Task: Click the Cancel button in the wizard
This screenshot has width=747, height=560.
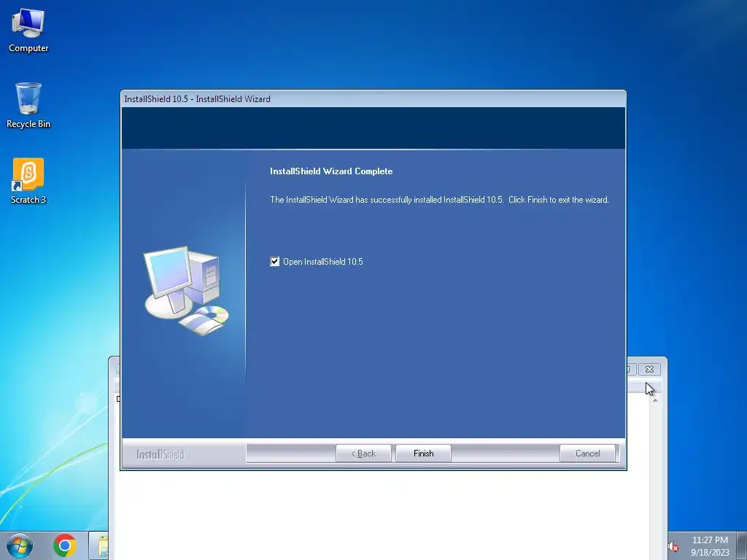Action: coord(587,454)
